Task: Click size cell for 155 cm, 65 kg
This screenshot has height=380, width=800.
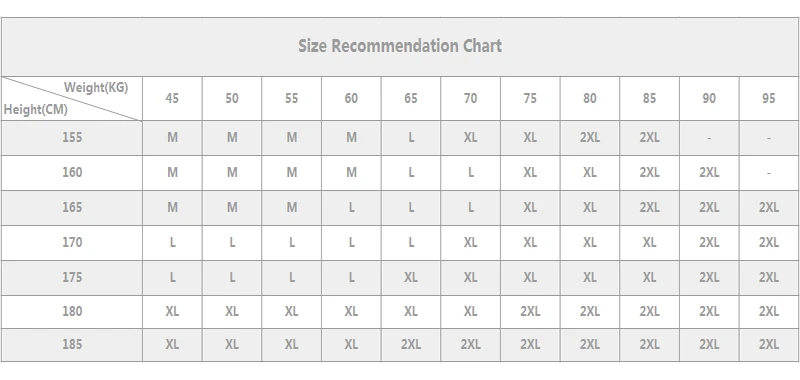Action: pyautogui.click(x=411, y=137)
